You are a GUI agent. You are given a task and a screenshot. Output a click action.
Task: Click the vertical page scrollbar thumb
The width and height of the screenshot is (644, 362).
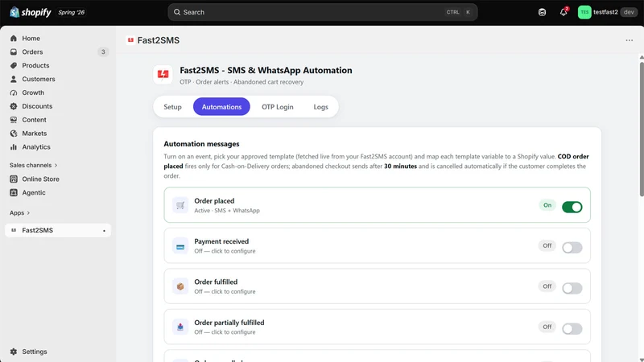[x=642, y=130]
